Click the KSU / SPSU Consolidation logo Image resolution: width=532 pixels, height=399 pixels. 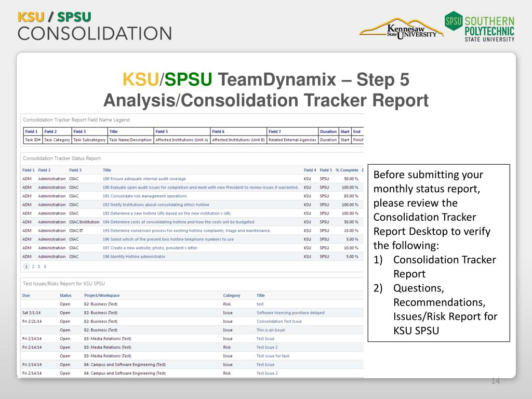[x=95, y=26]
